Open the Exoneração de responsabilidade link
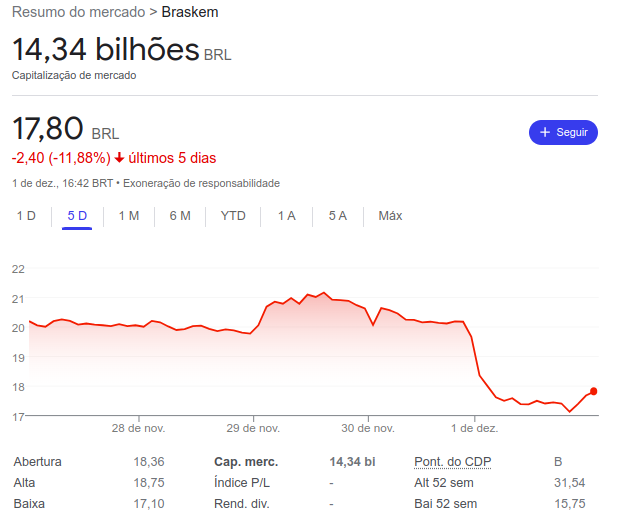Screen dimensions: 627x523 [x=203, y=183]
